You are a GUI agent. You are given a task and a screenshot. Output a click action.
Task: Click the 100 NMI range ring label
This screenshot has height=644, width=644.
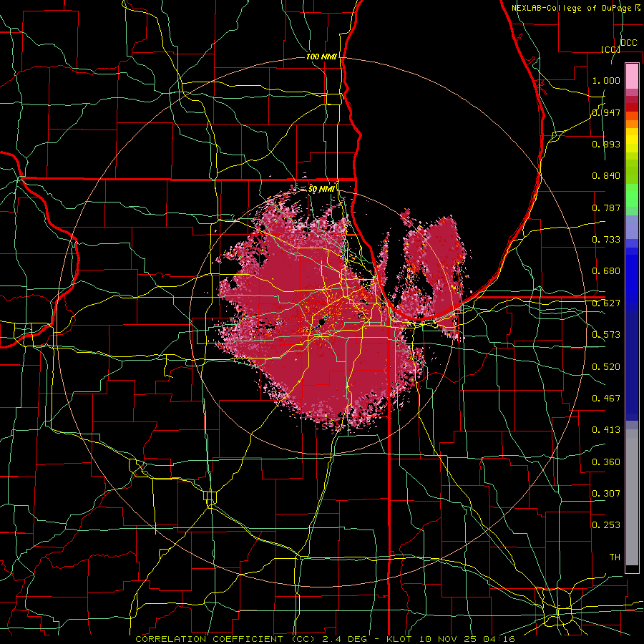pos(321,57)
